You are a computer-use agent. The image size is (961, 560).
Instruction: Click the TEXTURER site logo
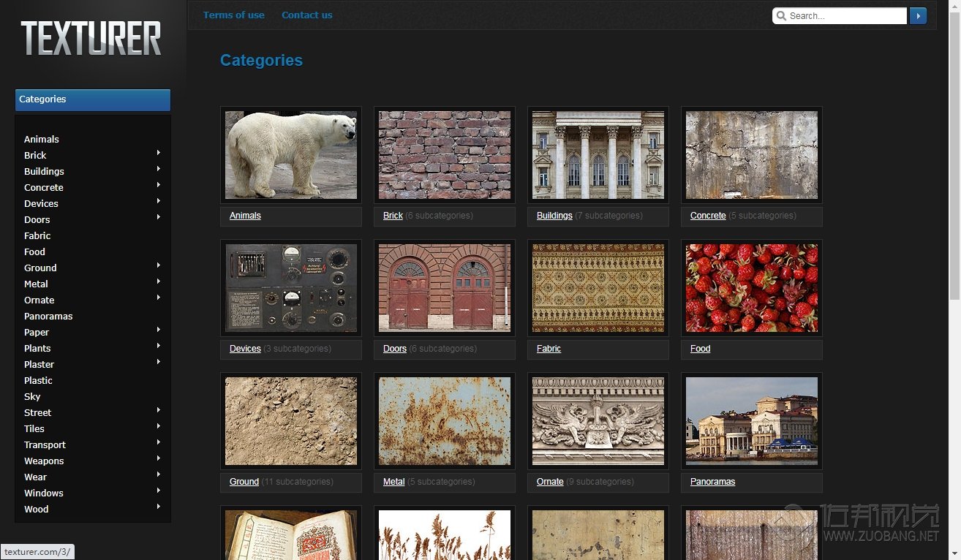pyautogui.click(x=91, y=39)
